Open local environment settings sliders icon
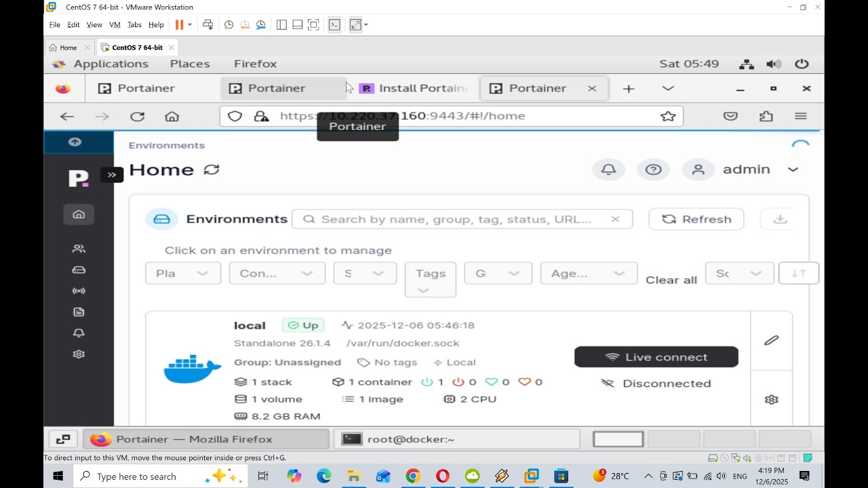Image resolution: width=868 pixels, height=488 pixels. tap(771, 399)
